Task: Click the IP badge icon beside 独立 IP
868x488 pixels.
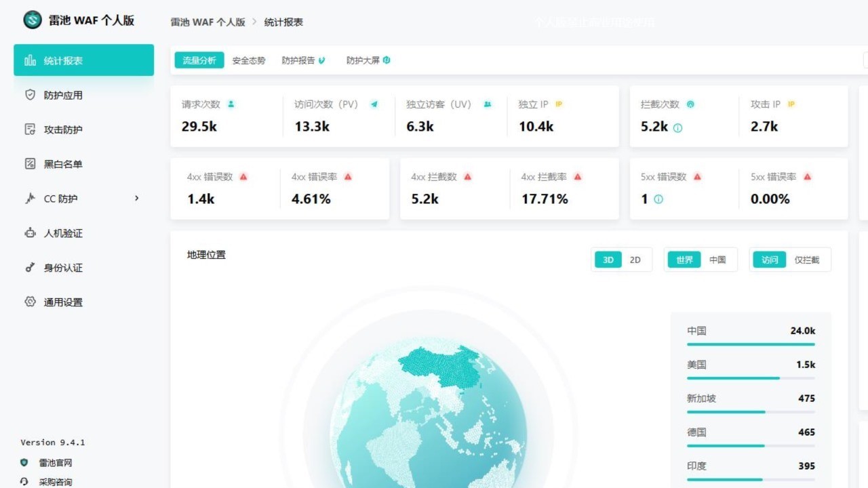Action: click(559, 104)
